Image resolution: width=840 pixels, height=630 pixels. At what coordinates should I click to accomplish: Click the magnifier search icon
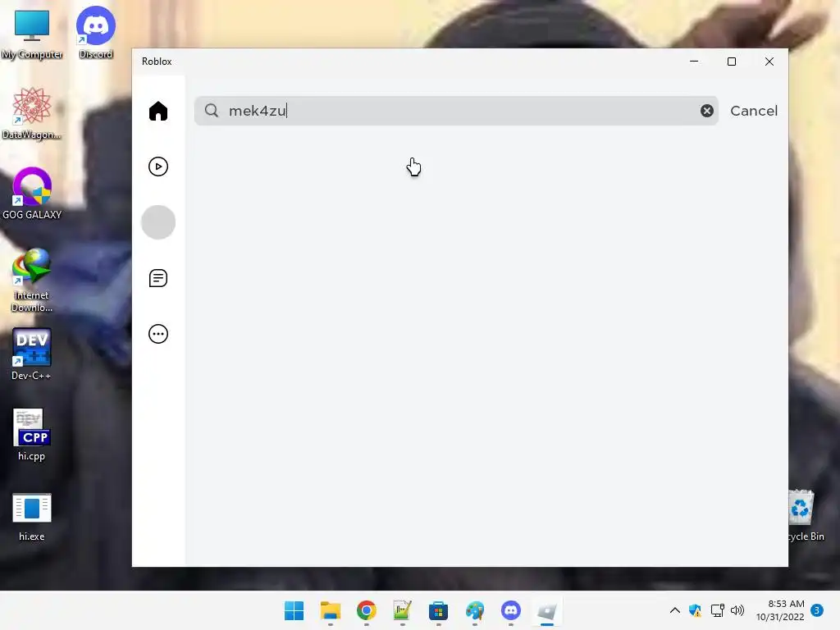[212, 111]
